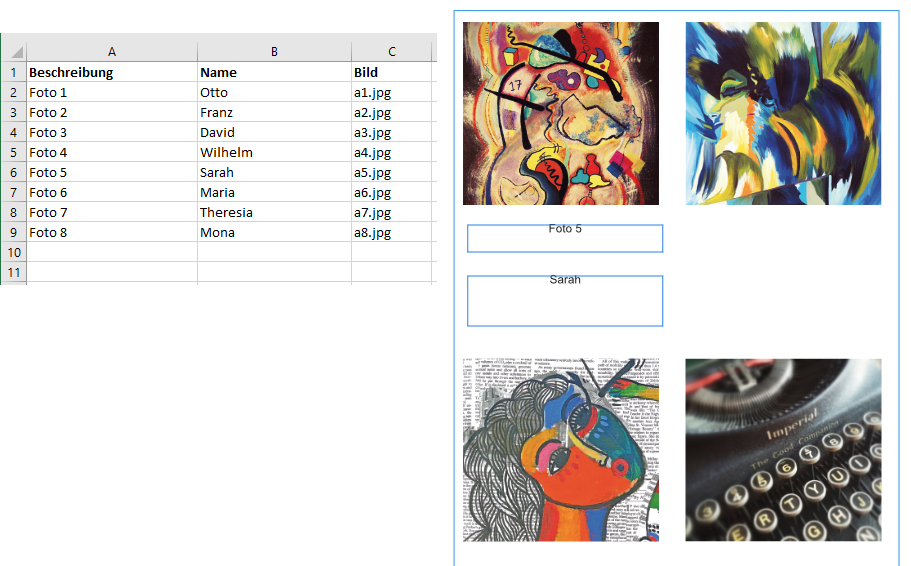Select the cell containing Theresia
Screen dimensions: 911x566
[x=274, y=212]
